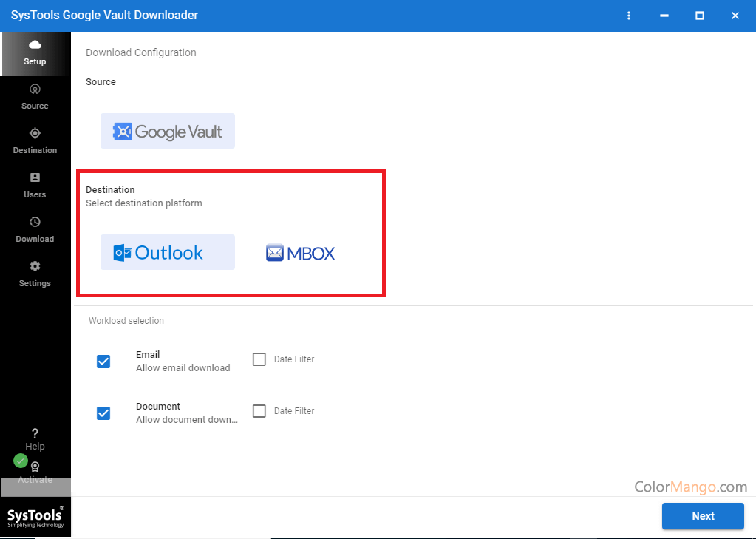Image resolution: width=756 pixels, height=539 pixels.
Task: Click the Activate badge icon
Action: [x=35, y=467]
